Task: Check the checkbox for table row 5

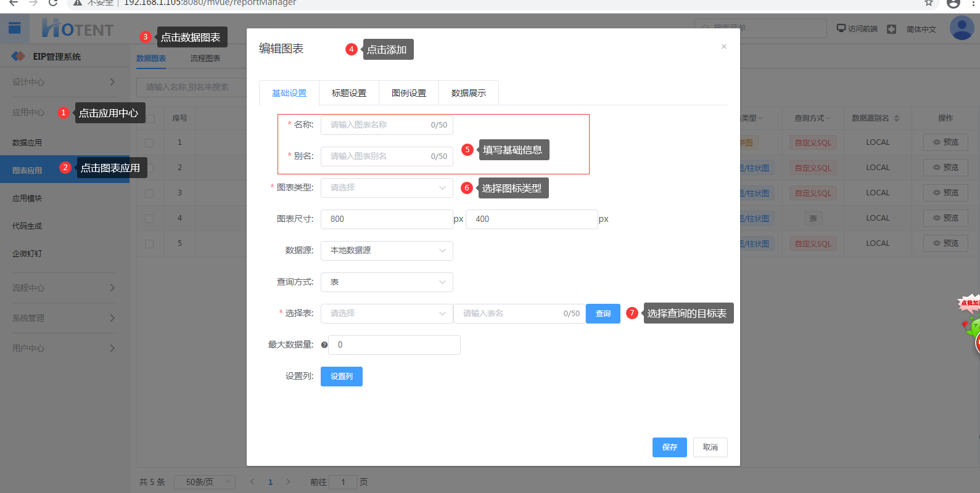Action: pyautogui.click(x=149, y=243)
